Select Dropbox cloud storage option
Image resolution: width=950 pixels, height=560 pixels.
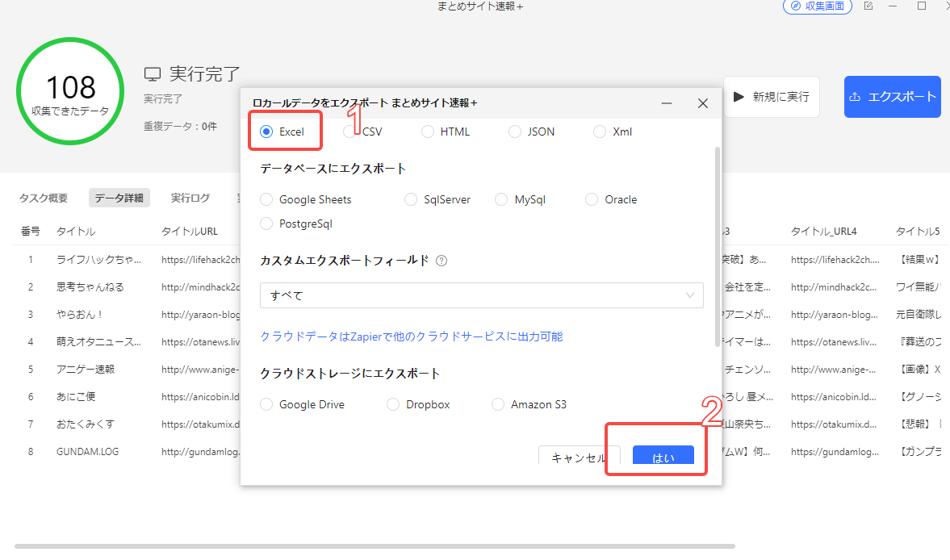pyautogui.click(x=393, y=404)
